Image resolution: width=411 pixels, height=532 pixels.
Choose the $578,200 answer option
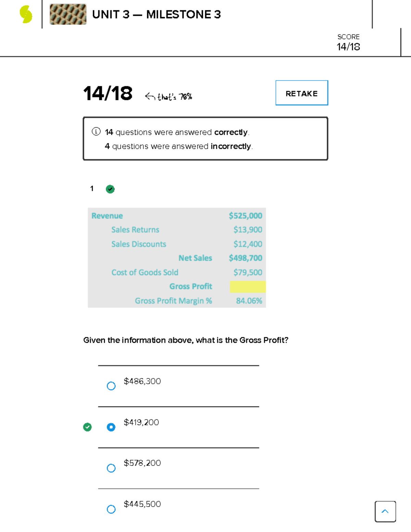111,468
